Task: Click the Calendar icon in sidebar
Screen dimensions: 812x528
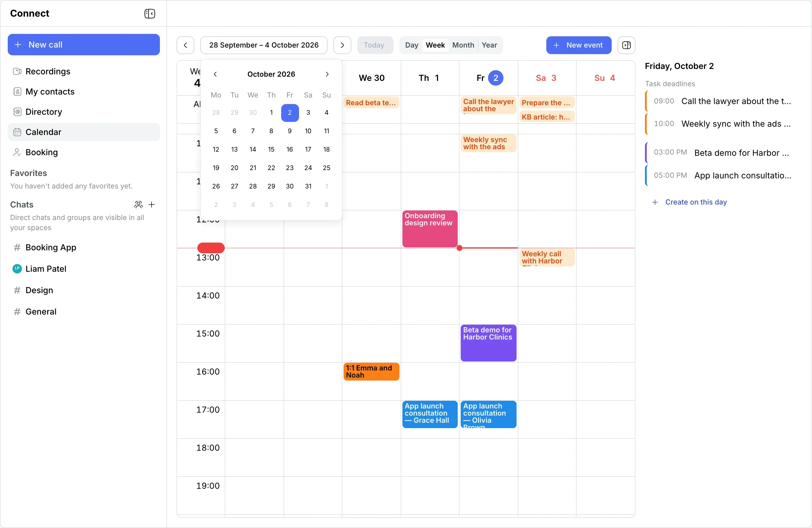Action: coord(17,132)
